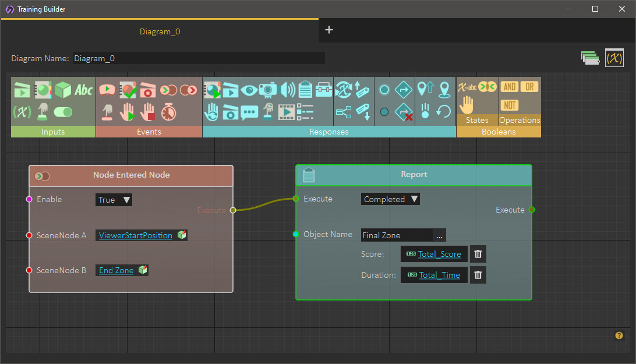Viewport: 636px width, 364px height.
Task: Click the magenta Enable input port
Action: 29,199
